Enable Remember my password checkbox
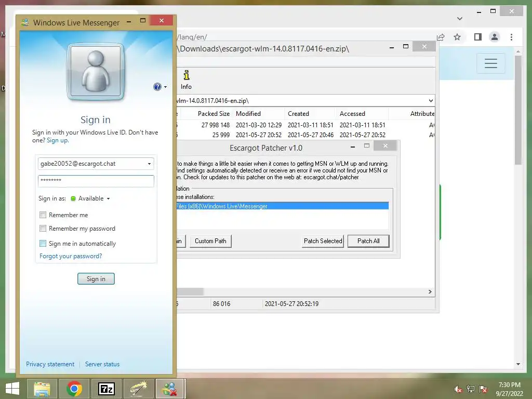532x399 pixels. pyautogui.click(x=43, y=229)
